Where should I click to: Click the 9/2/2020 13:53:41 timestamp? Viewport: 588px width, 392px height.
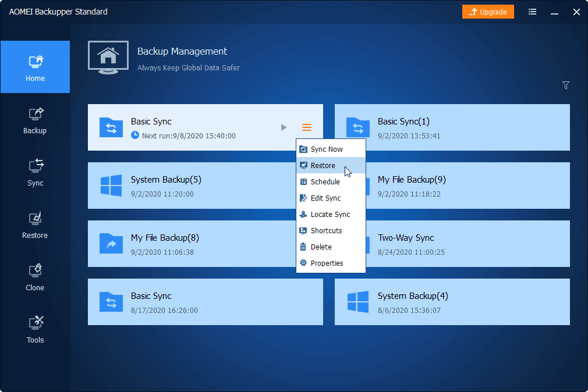[409, 136]
